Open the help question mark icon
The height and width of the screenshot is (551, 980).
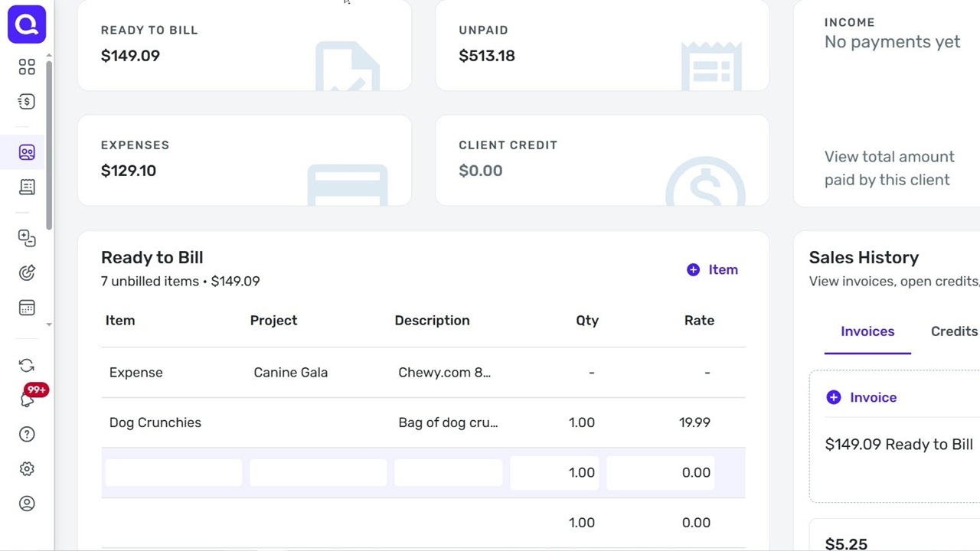(27, 434)
